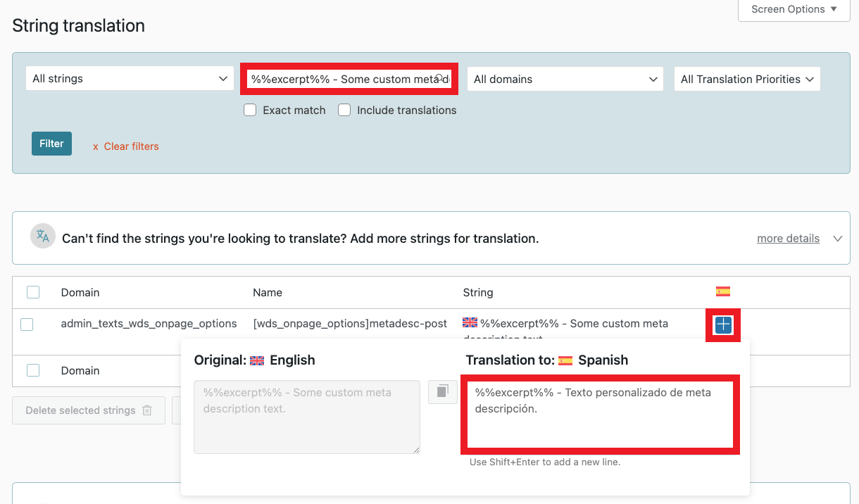The height and width of the screenshot is (504, 859).
Task: Open the Screen Options panel
Action: 793,9
